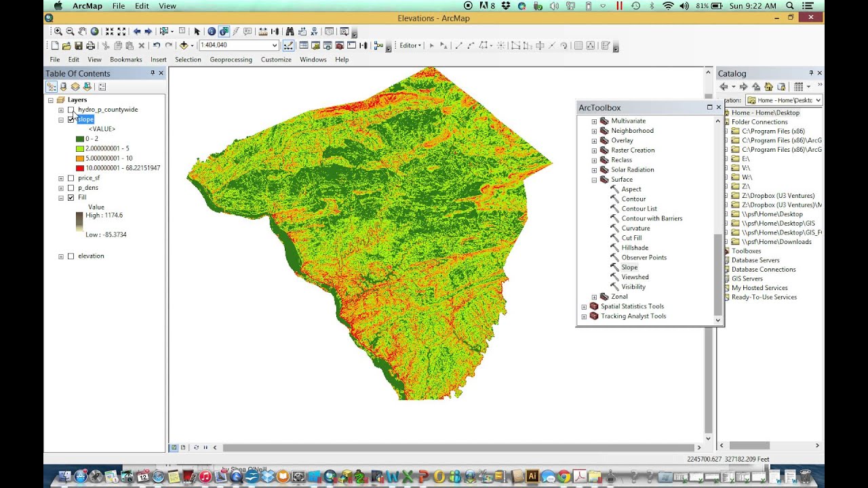
Task: Switch to List By Source view
Action: coord(63,87)
